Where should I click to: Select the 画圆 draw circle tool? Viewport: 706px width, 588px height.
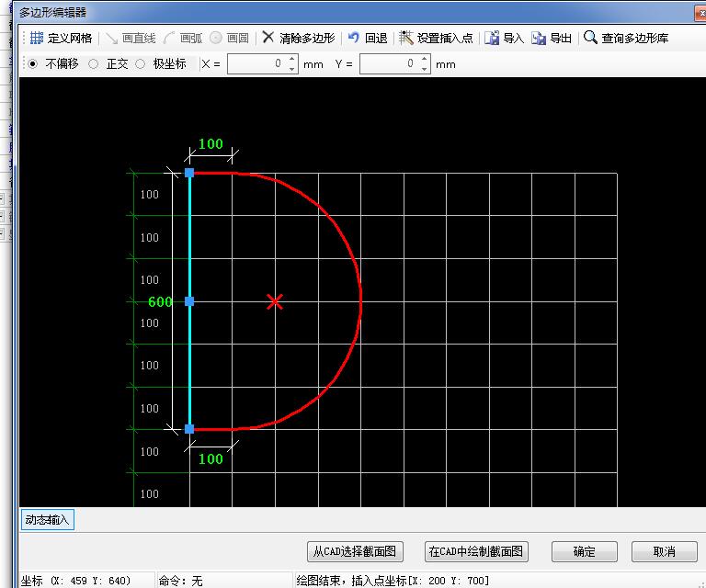coord(230,39)
